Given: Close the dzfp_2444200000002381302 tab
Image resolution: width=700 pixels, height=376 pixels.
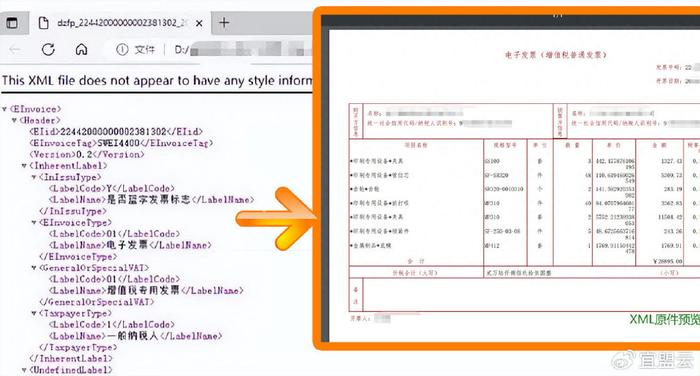Looking at the screenshot, I should pos(200,23).
